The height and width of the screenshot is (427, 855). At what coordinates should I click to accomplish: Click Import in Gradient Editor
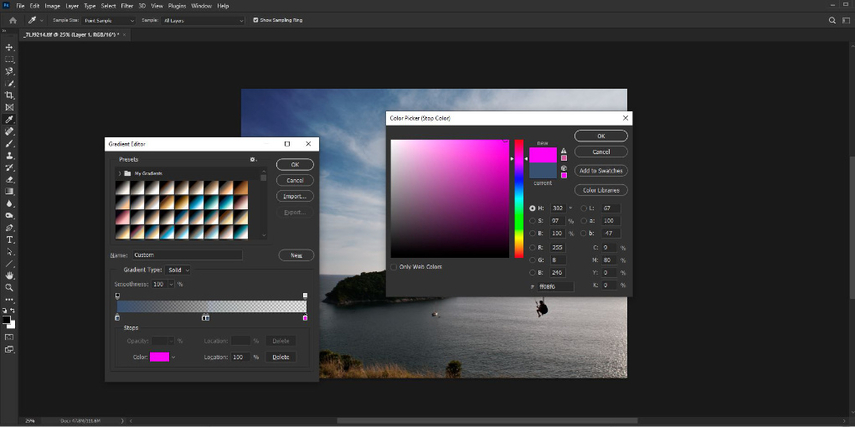295,196
